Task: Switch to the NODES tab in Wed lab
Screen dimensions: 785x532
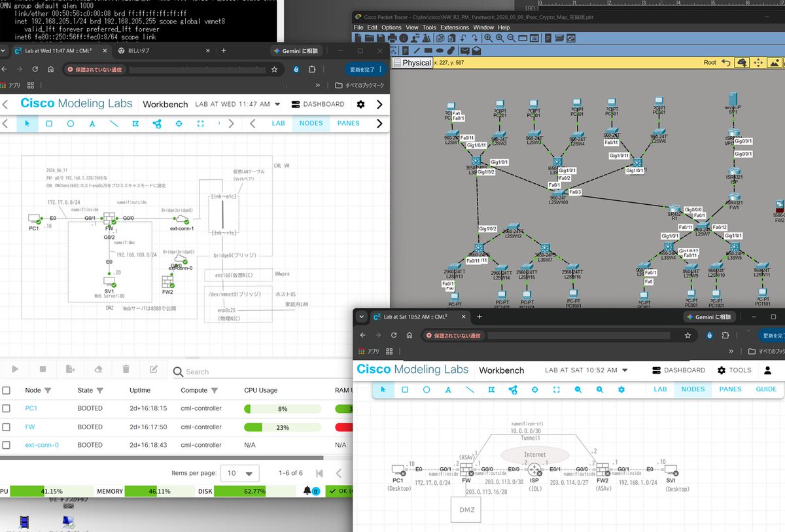Action: 311,123
